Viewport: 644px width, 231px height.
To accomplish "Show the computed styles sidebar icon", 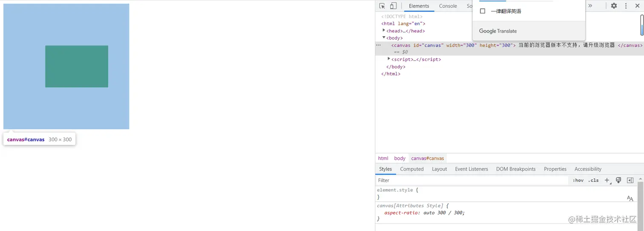I will [x=630, y=180].
